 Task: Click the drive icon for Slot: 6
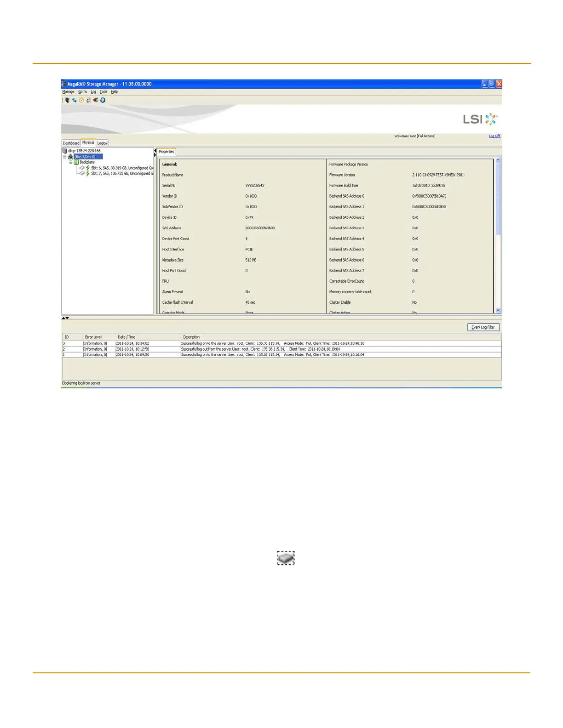click(82, 168)
